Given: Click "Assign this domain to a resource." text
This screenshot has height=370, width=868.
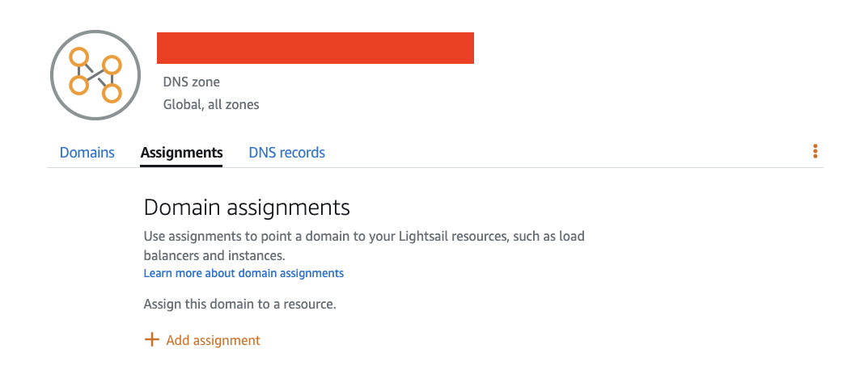Looking at the screenshot, I should point(239,305).
